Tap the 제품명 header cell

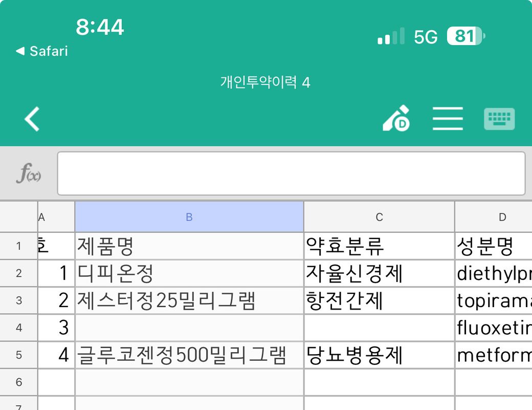point(189,247)
